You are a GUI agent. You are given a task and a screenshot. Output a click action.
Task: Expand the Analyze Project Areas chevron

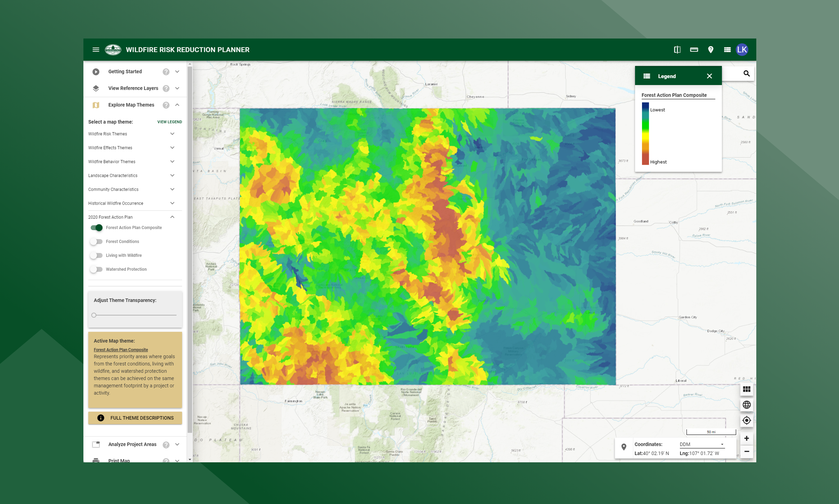coord(177,444)
